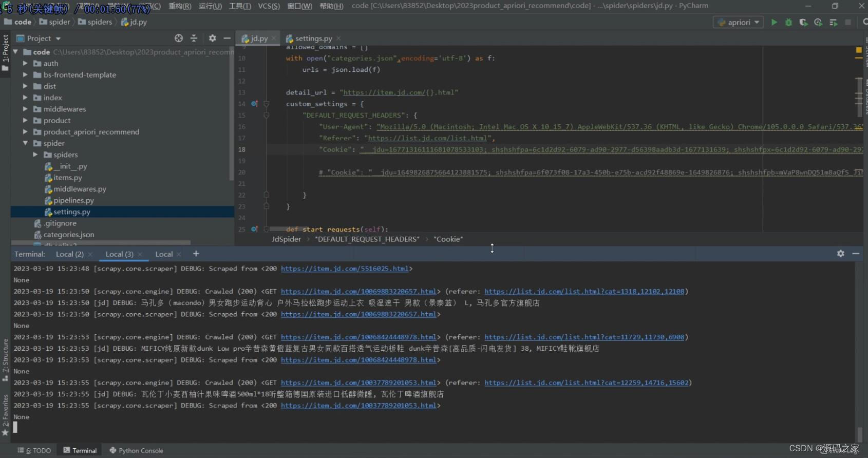Screen dimensions: 868x458
Task: Start debugging with the bug icon
Action: [788, 22]
